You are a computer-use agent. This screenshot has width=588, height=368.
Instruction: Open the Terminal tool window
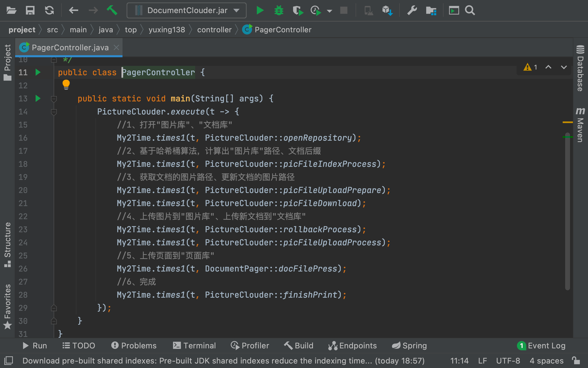tap(194, 346)
